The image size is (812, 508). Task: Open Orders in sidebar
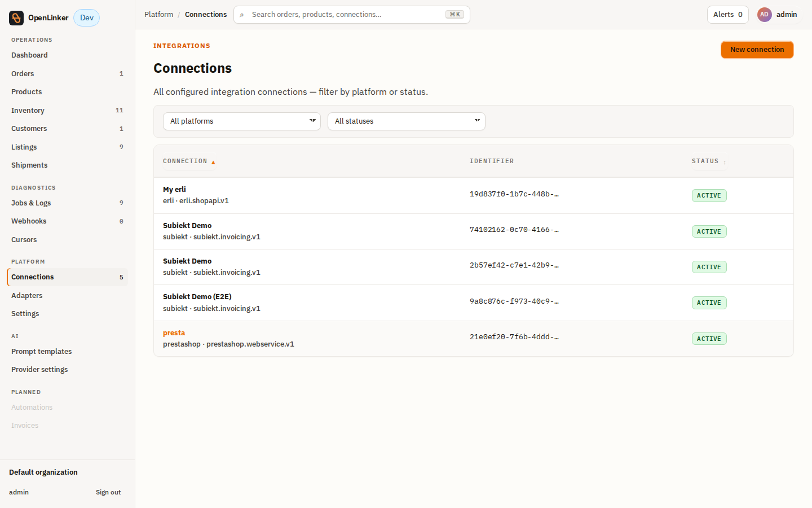68,73
